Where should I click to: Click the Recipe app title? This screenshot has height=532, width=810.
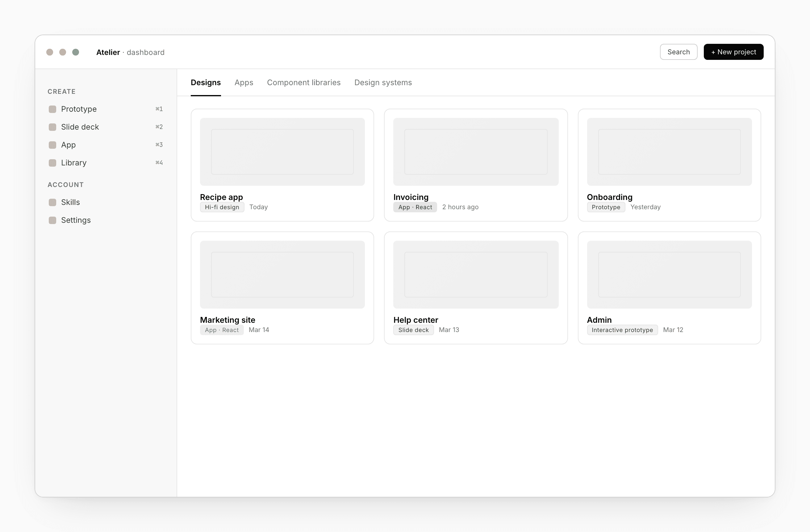[221, 197]
